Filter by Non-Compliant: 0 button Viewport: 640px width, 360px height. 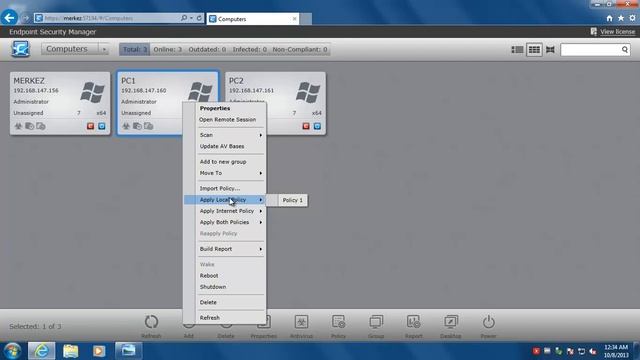pos(300,49)
